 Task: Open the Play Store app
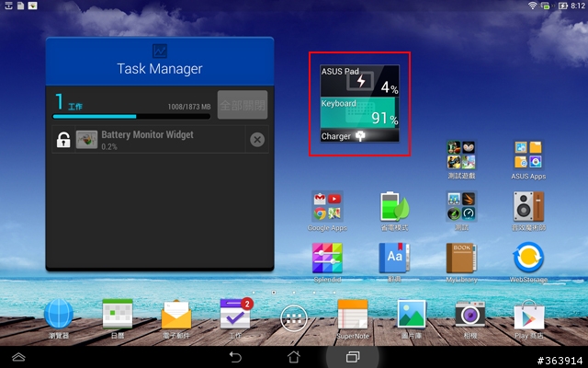click(529, 315)
